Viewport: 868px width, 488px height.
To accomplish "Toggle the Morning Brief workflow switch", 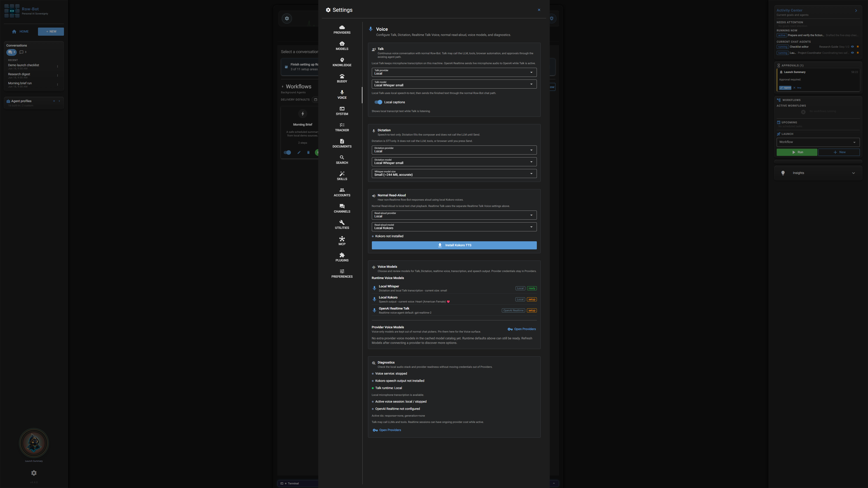I will pos(288,152).
